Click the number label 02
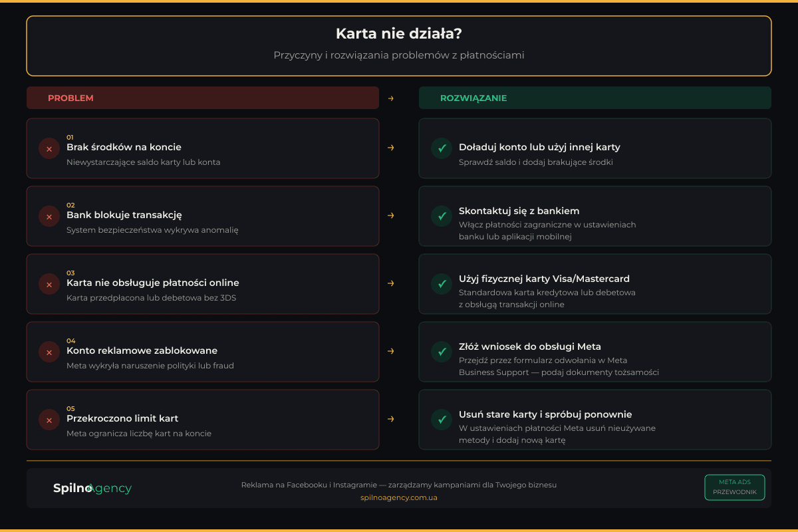Screen dimensions: 798x532 [x=70, y=205]
